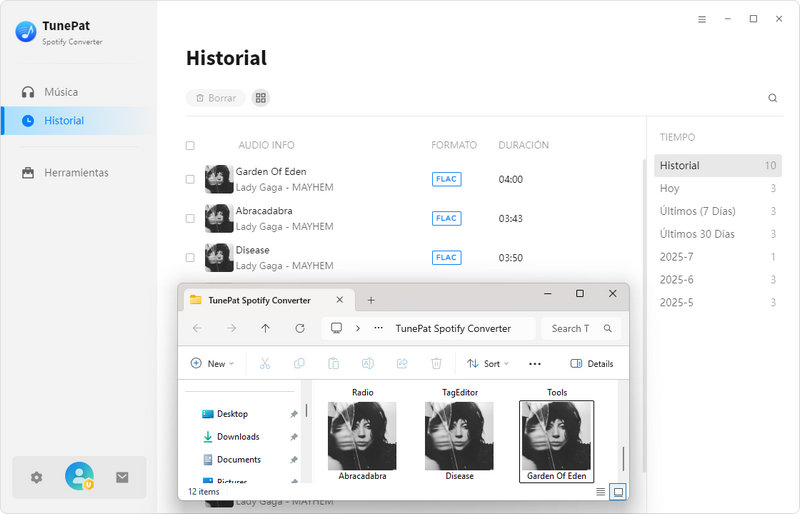
Task: Click the Explorer search box
Action: (581, 329)
